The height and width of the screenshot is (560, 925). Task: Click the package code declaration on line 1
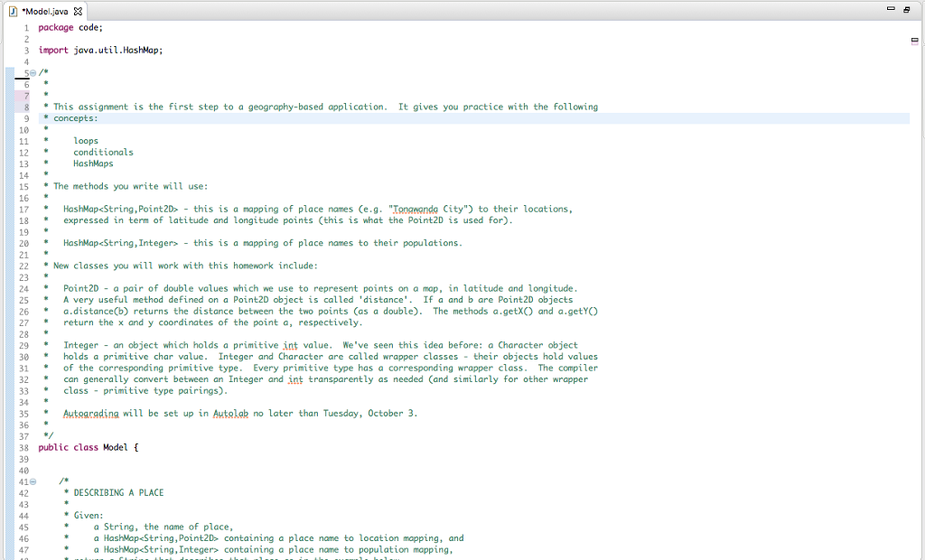pos(72,27)
